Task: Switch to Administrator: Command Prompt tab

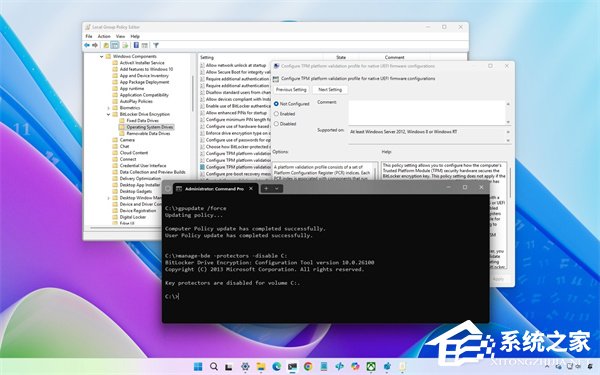Action: point(215,189)
